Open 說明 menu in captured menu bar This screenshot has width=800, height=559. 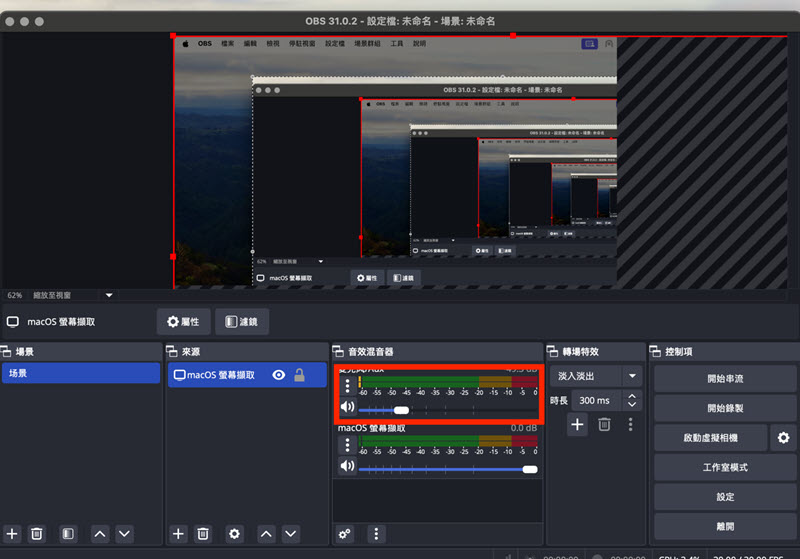coord(419,43)
